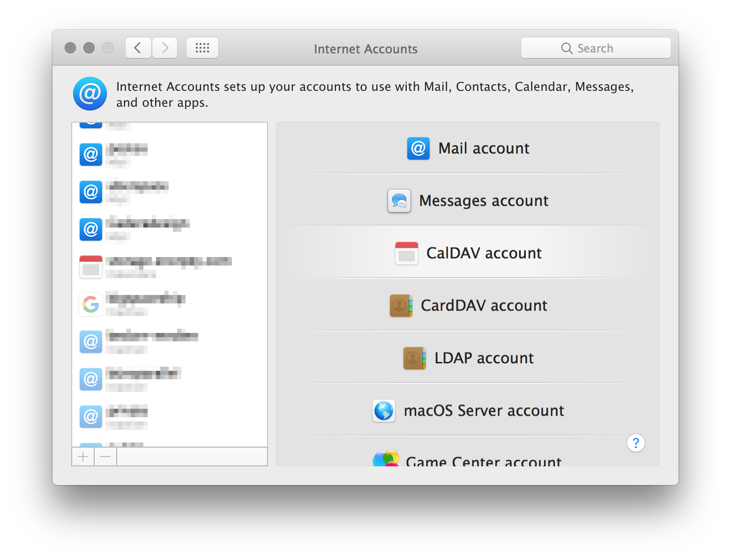The height and width of the screenshot is (560, 731).
Task: Click the macOS Server globe icon
Action: tap(384, 411)
